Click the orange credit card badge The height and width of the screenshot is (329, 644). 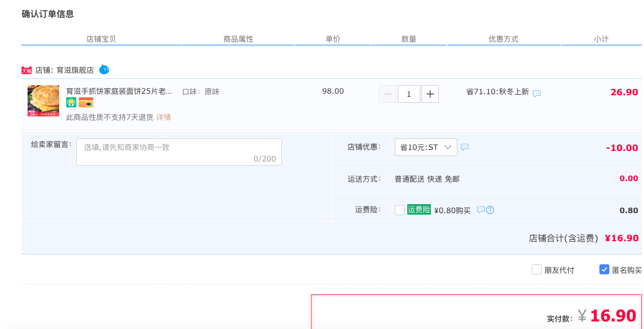(x=86, y=102)
